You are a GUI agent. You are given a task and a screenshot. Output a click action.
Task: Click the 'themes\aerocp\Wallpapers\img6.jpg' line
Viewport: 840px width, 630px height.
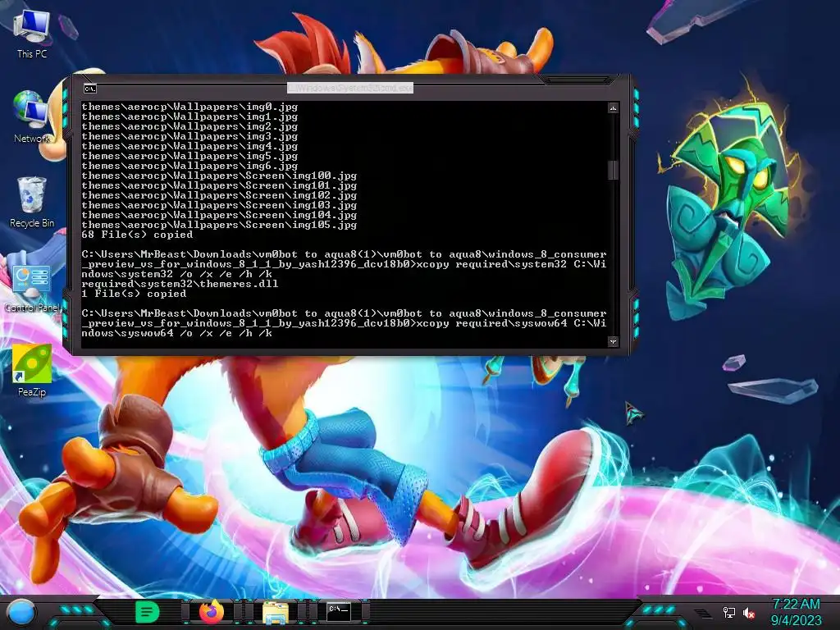(x=189, y=166)
